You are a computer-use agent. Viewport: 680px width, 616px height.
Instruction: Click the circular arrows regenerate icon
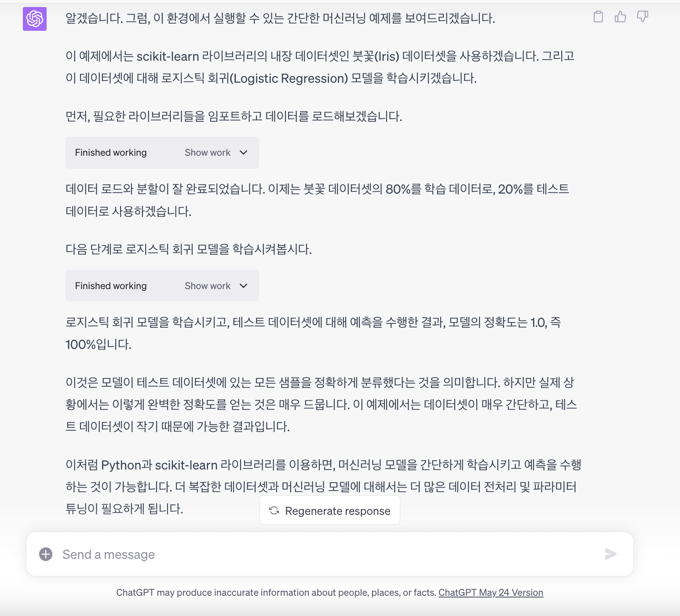pyautogui.click(x=274, y=510)
